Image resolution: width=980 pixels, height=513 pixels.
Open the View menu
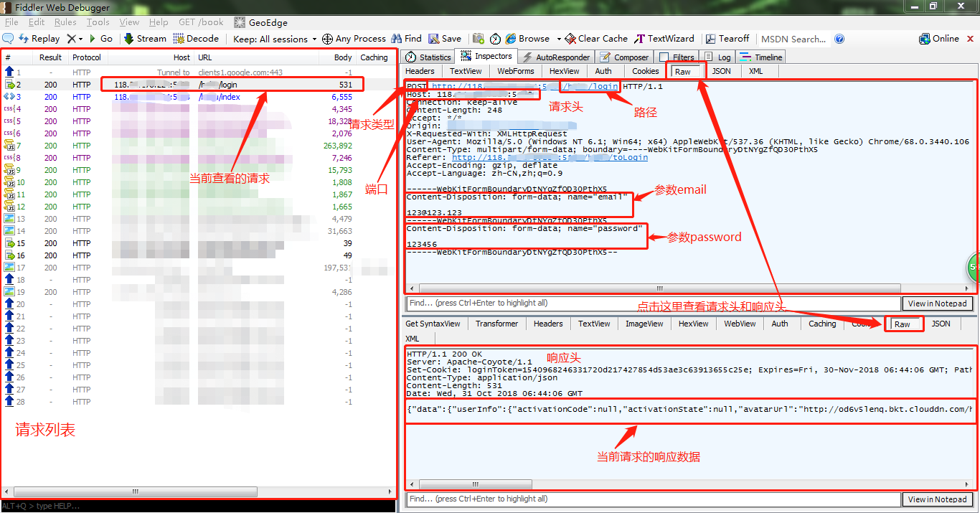tap(130, 22)
